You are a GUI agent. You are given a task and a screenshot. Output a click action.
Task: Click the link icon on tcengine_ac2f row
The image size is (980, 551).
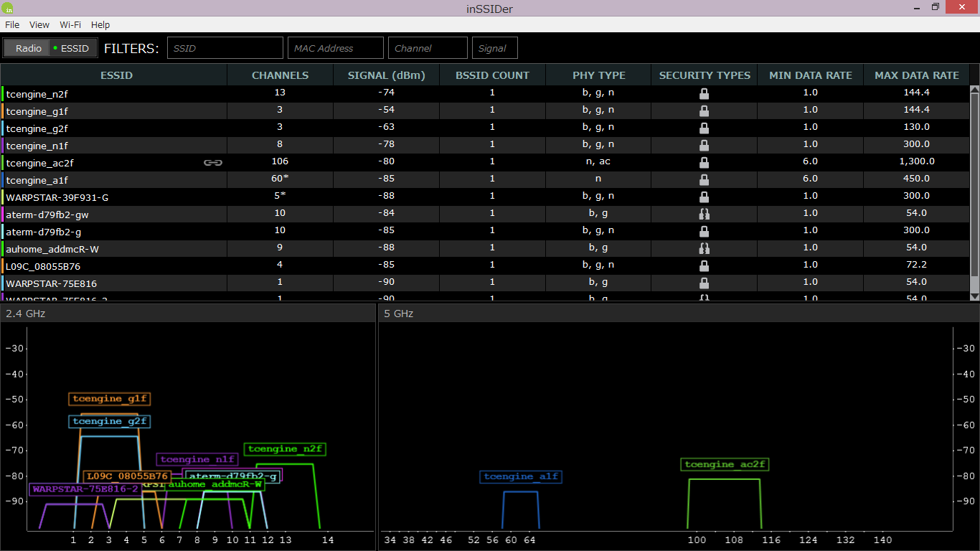(x=213, y=162)
